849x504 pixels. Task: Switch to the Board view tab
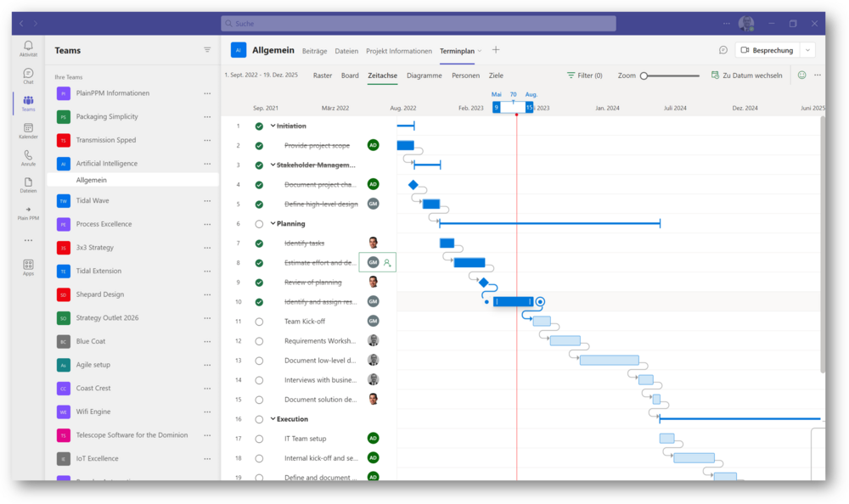[350, 76]
